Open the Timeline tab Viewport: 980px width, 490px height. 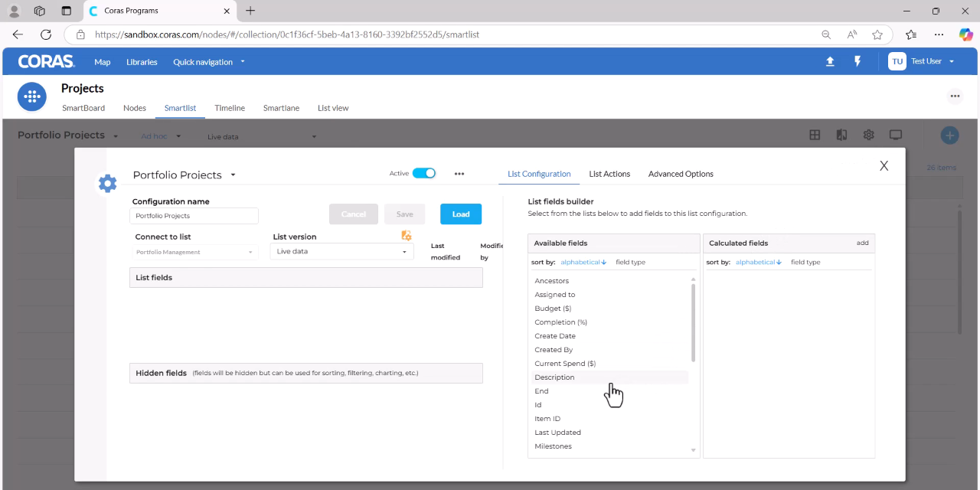click(x=230, y=108)
